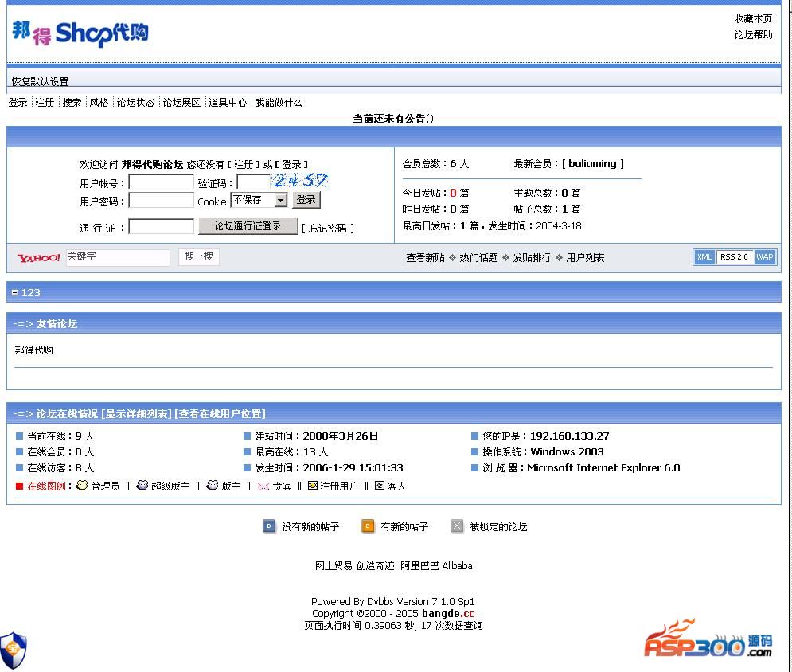Click the 收藏本页 link
The width and height of the screenshot is (792, 672).
click(x=753, y=18)
